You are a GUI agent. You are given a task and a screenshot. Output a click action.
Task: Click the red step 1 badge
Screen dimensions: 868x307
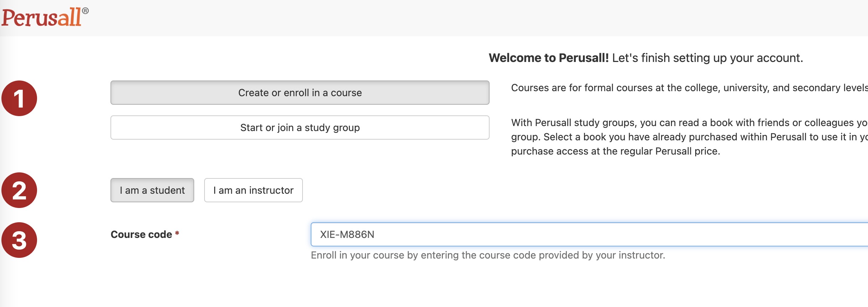pos(19,98)
